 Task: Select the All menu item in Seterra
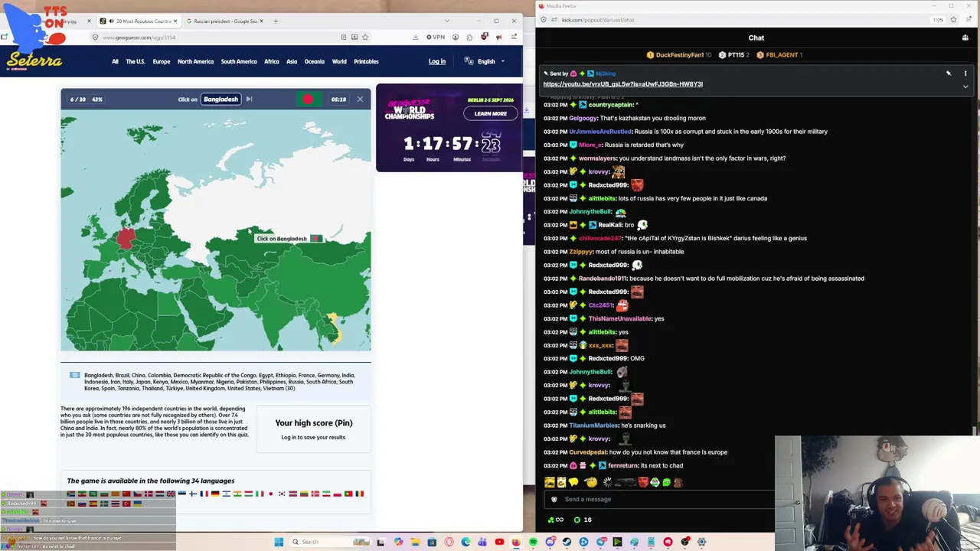click(115, 61)
